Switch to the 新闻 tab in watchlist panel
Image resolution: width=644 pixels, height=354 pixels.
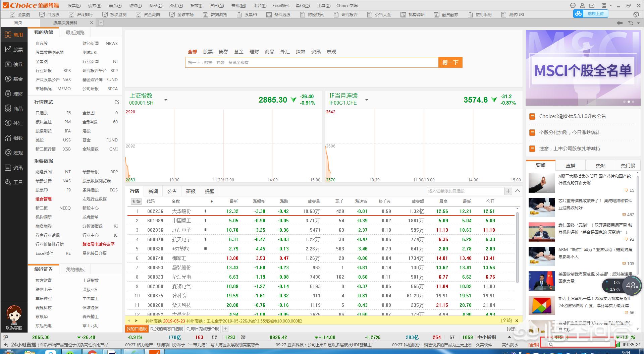coord(153,191)
